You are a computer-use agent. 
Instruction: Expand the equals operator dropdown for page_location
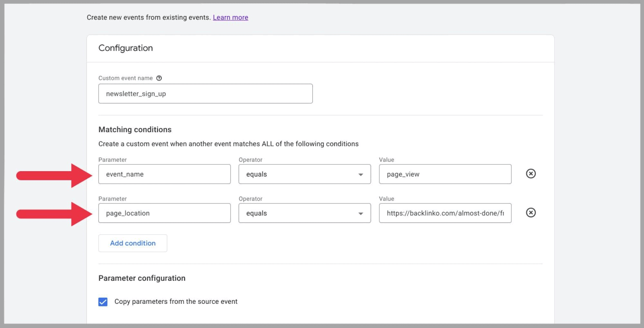pos(304,213)
